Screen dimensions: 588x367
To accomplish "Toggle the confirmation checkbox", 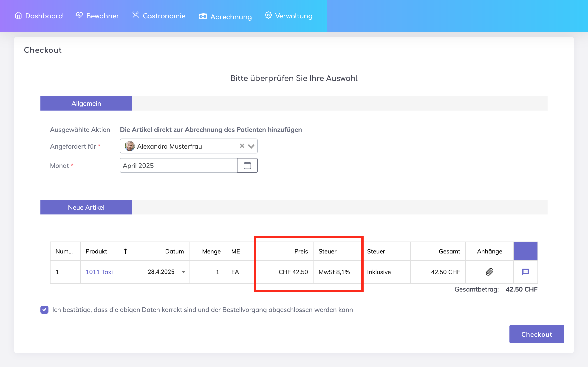I will (x=45, y=310).
